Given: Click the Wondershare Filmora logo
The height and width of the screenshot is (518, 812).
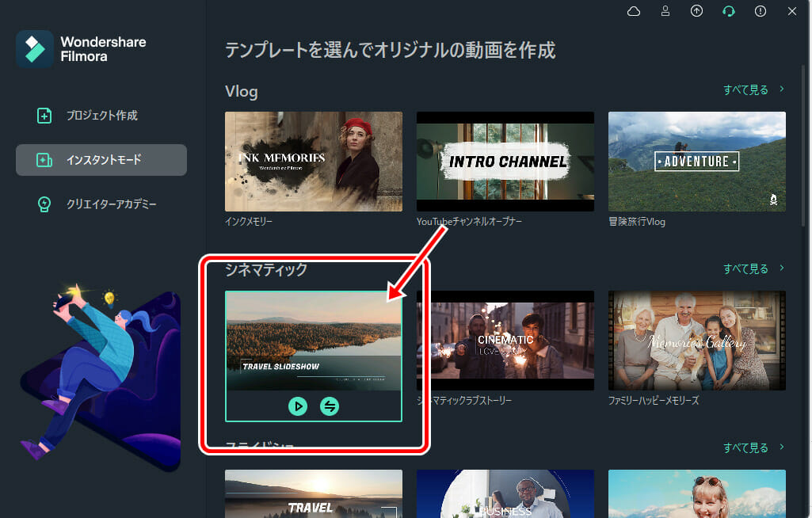Looking at the screenshot, I should click(35, 49).
